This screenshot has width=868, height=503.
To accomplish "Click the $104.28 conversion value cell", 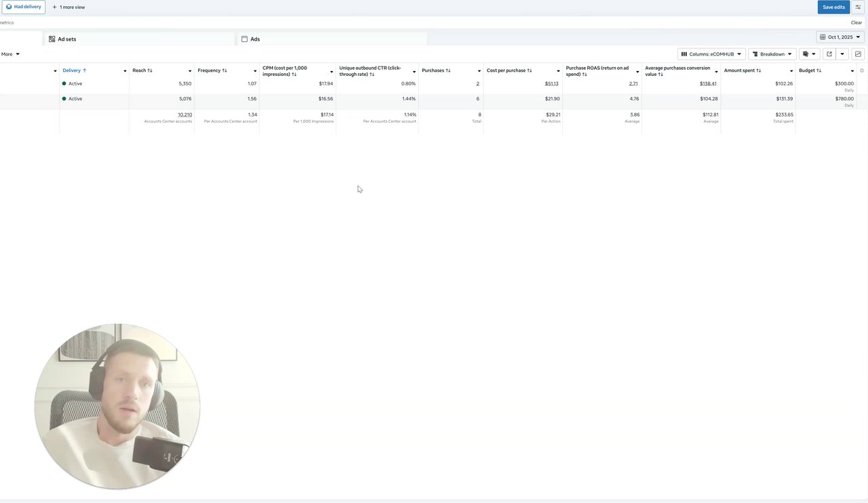I will pos(708,99).
